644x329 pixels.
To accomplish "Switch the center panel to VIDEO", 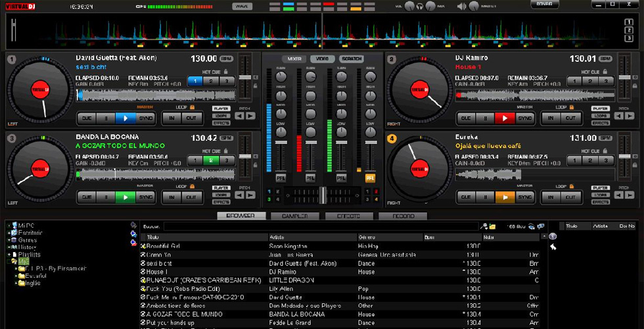I will coord(323,59).
